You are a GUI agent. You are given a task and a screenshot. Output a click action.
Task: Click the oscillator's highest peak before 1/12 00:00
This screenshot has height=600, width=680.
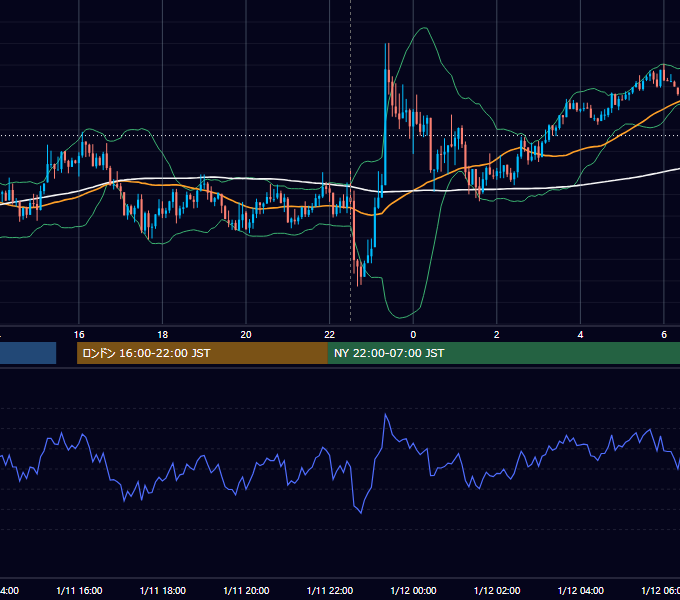386,415
